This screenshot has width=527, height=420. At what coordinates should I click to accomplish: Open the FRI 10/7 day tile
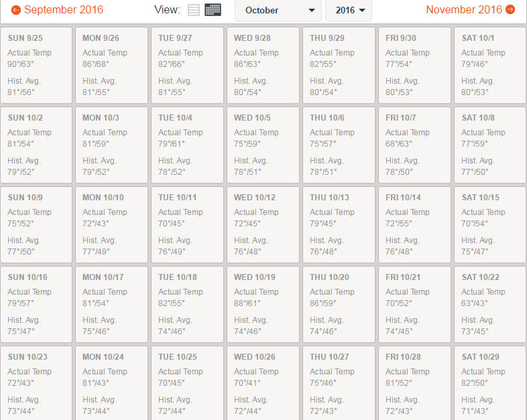coord(414,145)
